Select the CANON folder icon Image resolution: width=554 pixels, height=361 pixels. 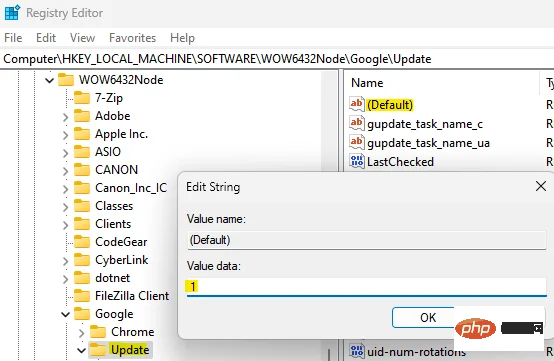tap(82, 170)
